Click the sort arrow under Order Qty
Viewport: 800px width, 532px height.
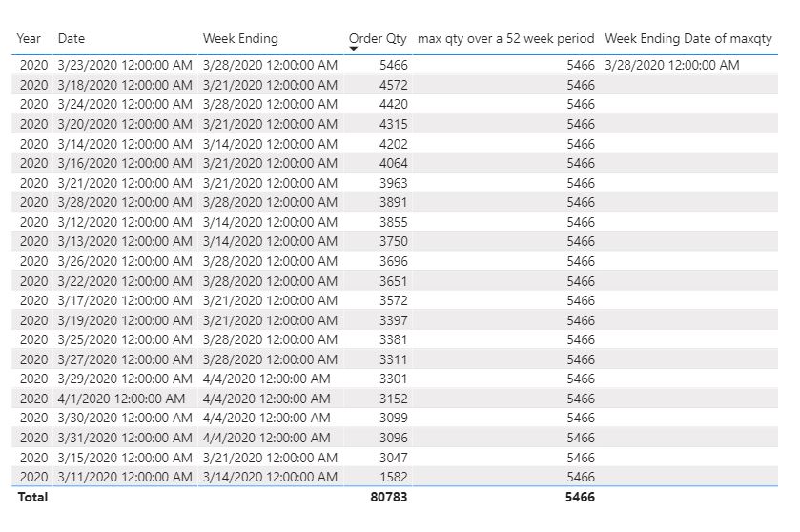tap(353, 49)
